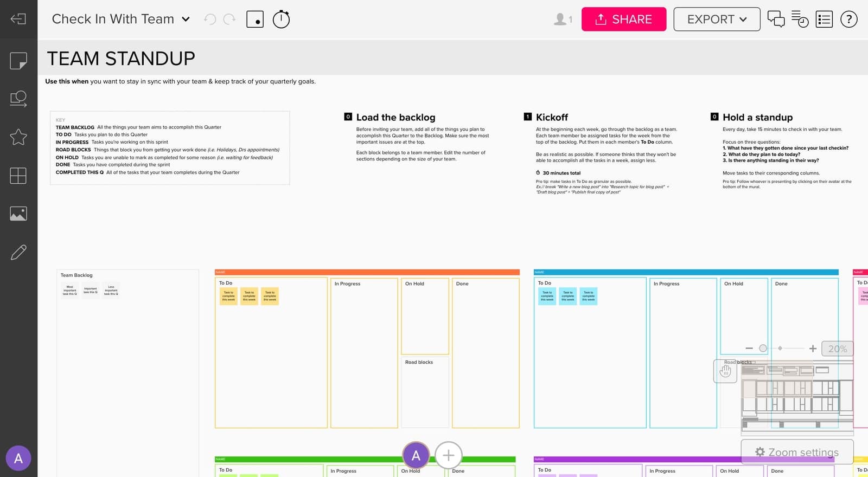Viewport: 868px width, 477px height.
Task: Click the blue NAME header bar
Action: [686, 272]
